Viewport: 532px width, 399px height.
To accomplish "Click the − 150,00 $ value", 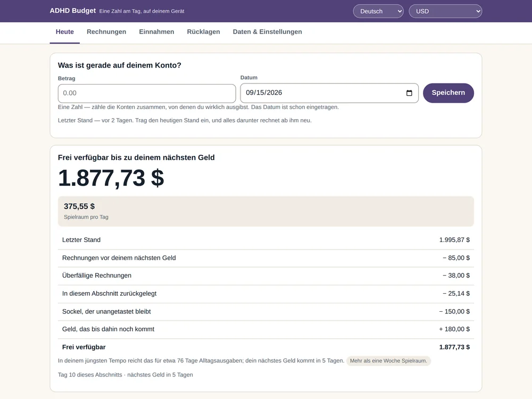I will coord(455,311).
